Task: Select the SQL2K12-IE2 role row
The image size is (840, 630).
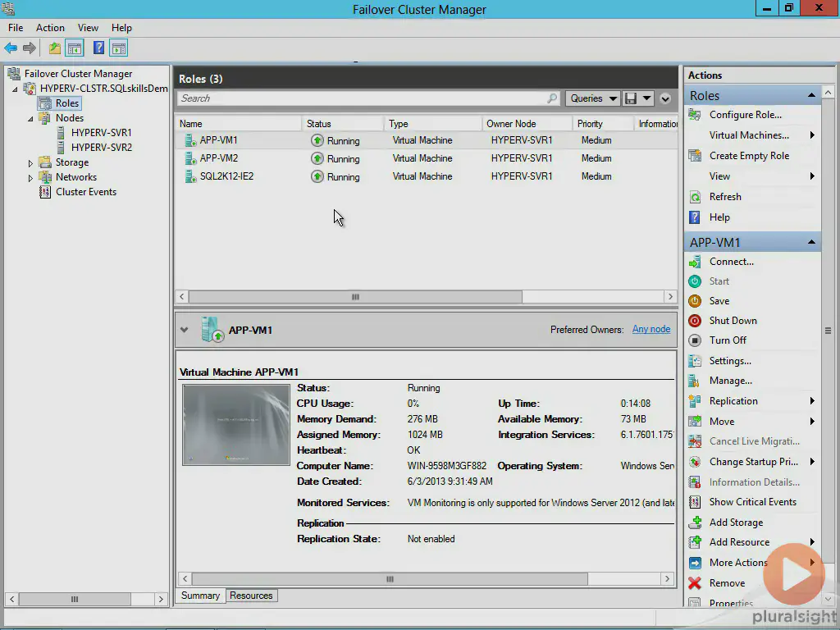Action: tap(226, 176)
